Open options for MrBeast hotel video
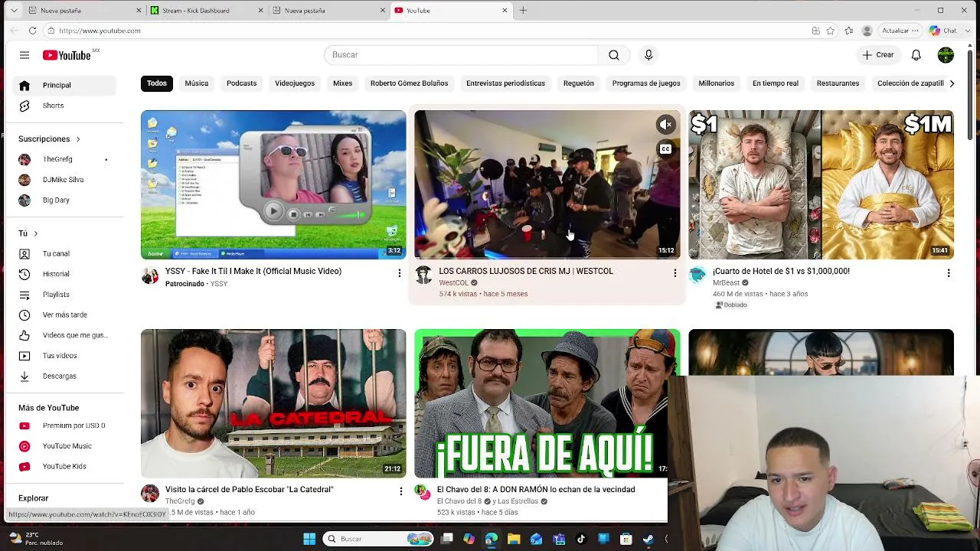This screenshot has height=551, width=980. 949,272
